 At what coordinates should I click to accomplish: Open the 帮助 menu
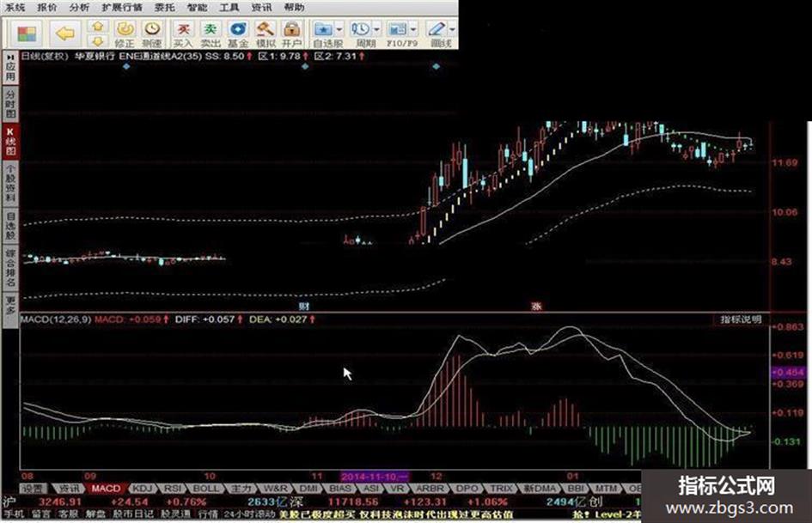coord(294,7)
